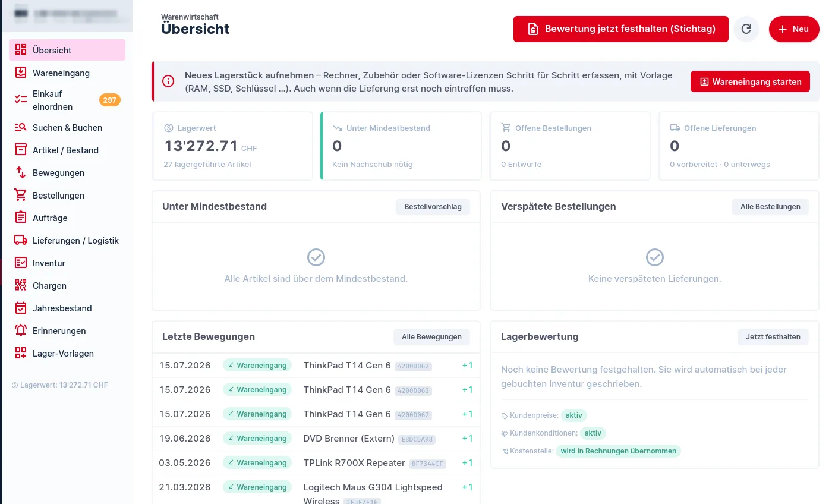Click the red info icon in banner

(x=168, y=81)
